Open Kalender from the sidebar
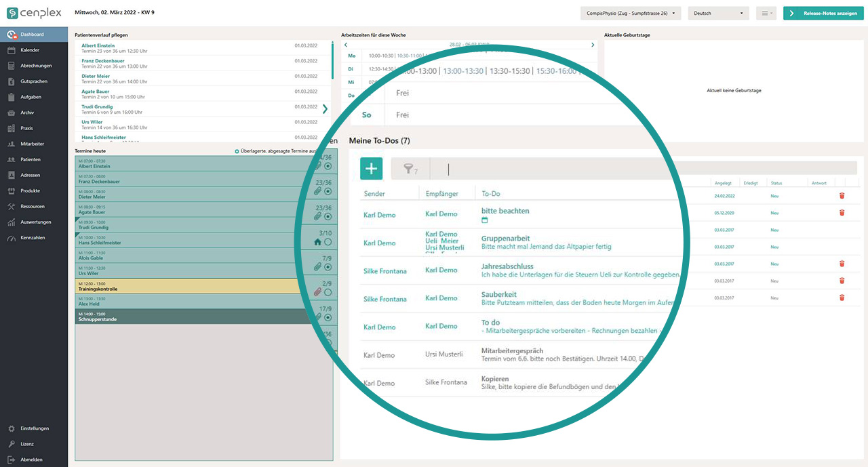The height and width of the screenshot is (467, 868). 34,50
